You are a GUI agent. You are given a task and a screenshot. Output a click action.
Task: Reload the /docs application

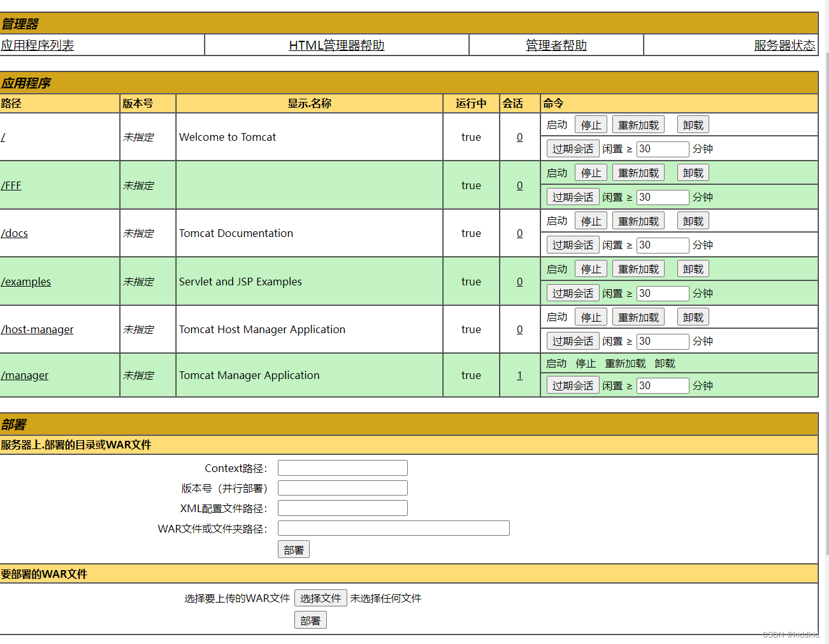tap(638, 221)
